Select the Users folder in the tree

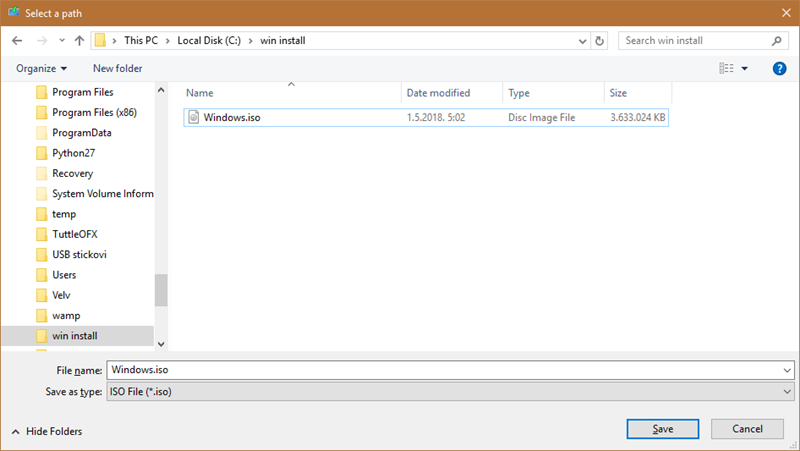pyautogui.click(x=64, y=275)
